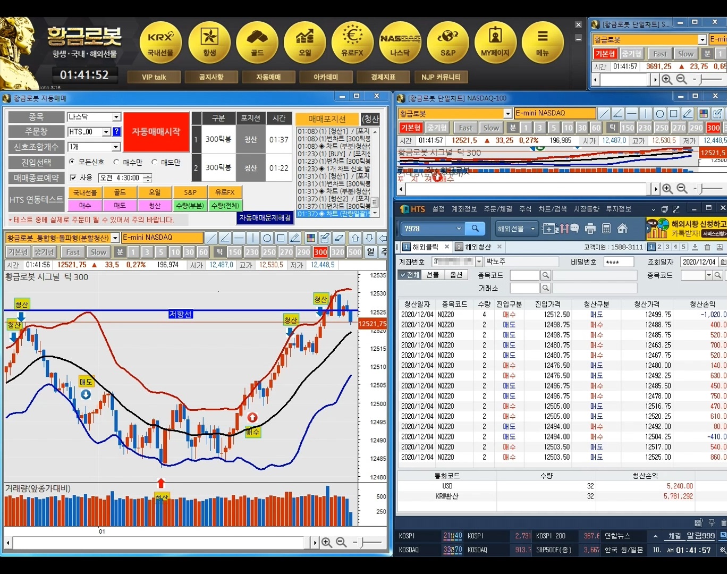Click the blue help question mark icon
This screenshot has height=574, width=728.
click(117, 132)
